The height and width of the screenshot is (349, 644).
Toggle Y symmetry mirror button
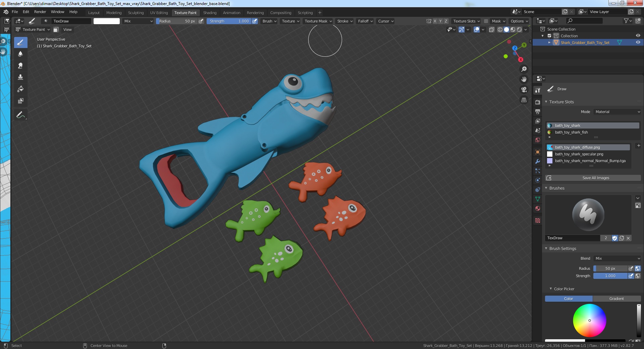440,21
